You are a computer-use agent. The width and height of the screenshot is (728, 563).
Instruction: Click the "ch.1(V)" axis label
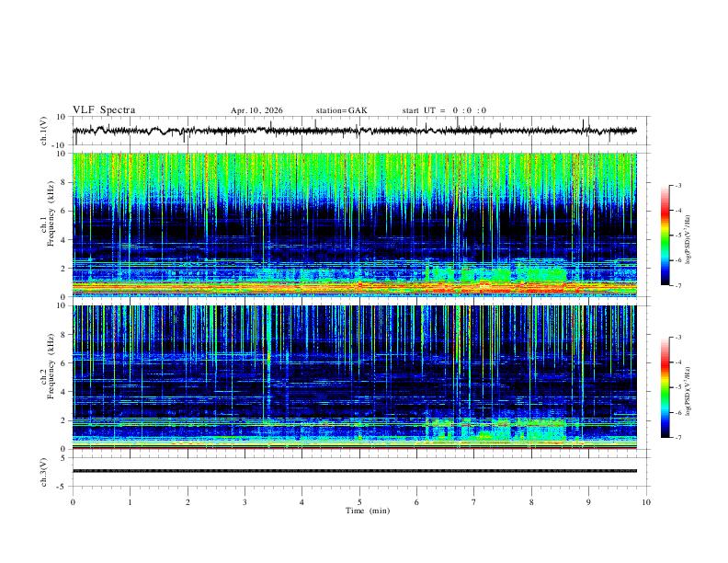tap(44, 131)
